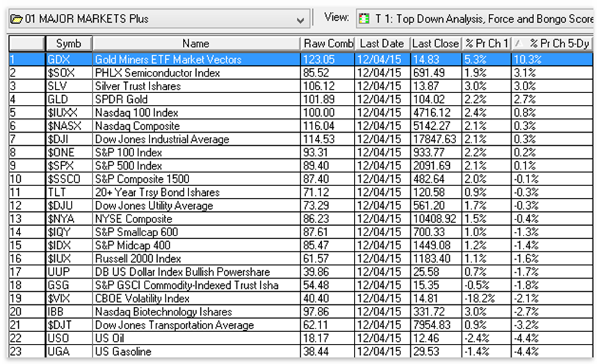Click Nasdaq Biotechnology Ishares name
The width and height of the screenshot is (600, 364).
tap(163, 312)
